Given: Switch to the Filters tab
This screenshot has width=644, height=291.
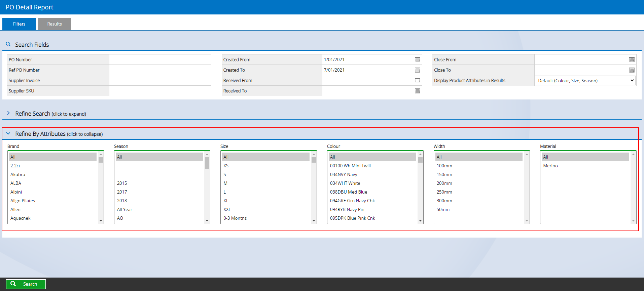Looking at the screenshot, I should click(x=19, y=24).
